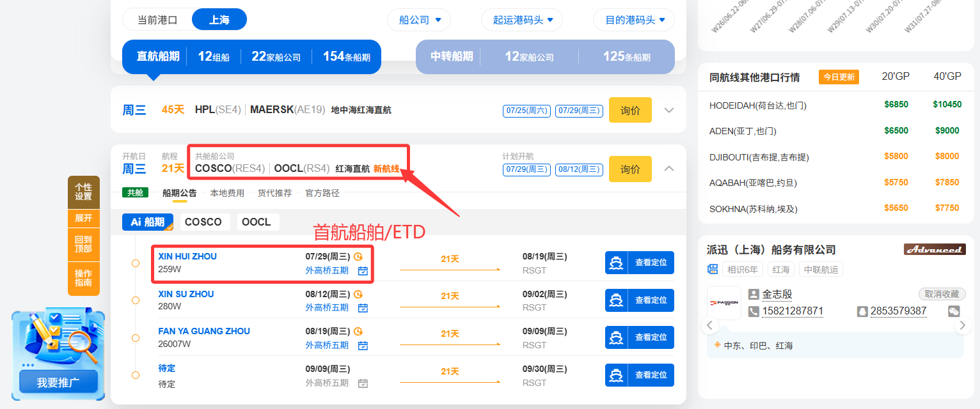This screenshot has width=980, height=409.
Task: Click the 外高桥五期 terminal link for XIN HUI ZHOU
Action: click(327, 270)
